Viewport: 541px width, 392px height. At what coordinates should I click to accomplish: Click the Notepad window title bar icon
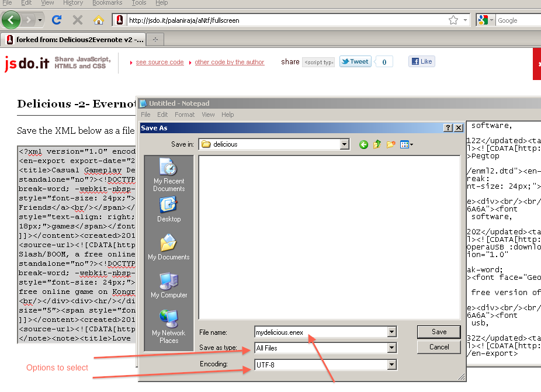pos(143,103)
